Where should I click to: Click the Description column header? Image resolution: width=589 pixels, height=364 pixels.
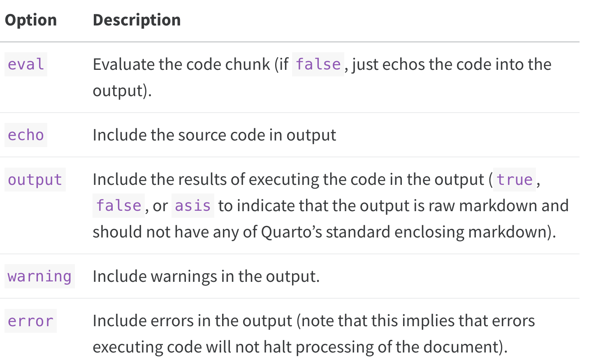pos(137,20)
